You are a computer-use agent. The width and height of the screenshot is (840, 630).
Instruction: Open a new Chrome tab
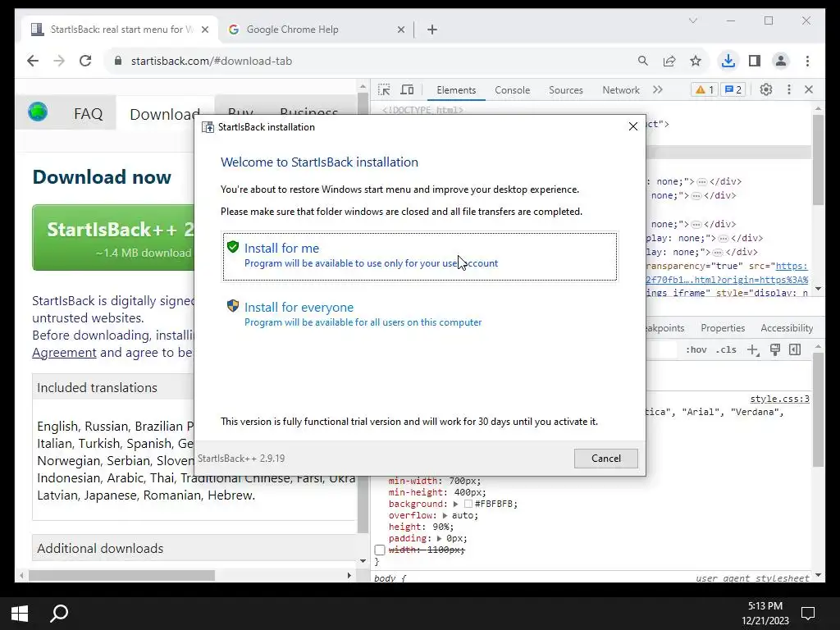[x=432, y=30]
